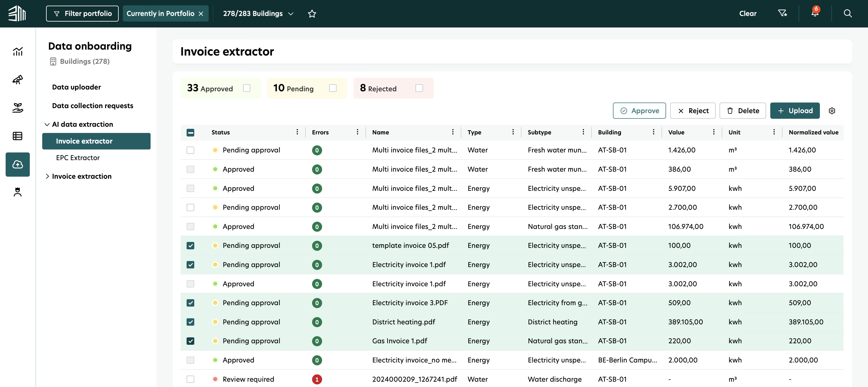Click the user profile sidebar icon
This screenshot has height=387, width=868.
[x=17, y=192]
